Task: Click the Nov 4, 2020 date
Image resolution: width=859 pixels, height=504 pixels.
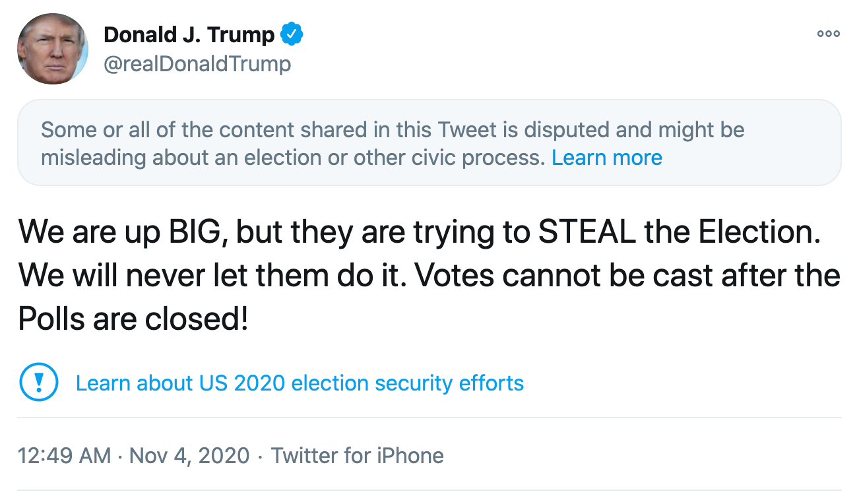Action: coord(189,455)
